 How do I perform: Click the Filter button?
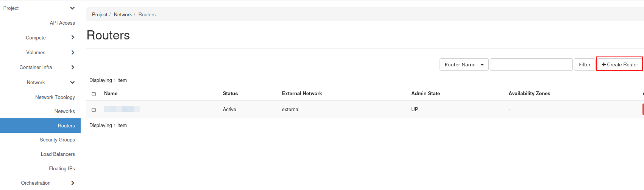[x=585, y=64]
